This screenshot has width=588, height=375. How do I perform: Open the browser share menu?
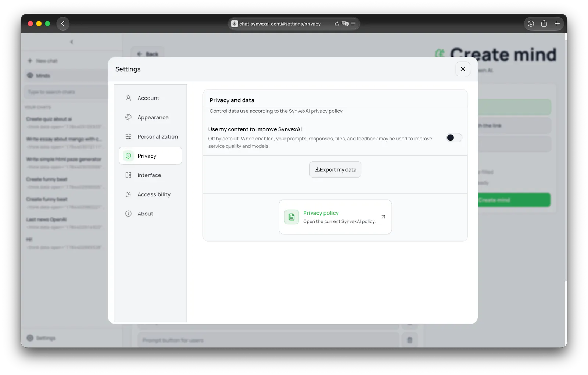coord(544,24)
